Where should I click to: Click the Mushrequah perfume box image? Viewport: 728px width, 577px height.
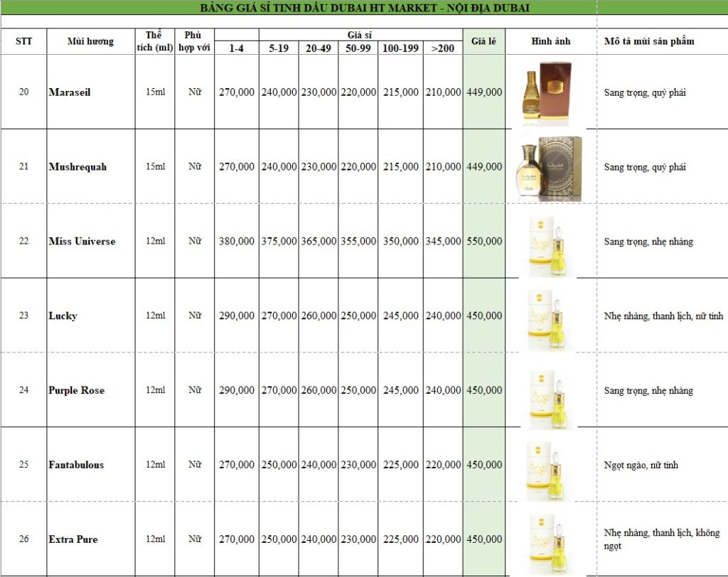point(548,166)
